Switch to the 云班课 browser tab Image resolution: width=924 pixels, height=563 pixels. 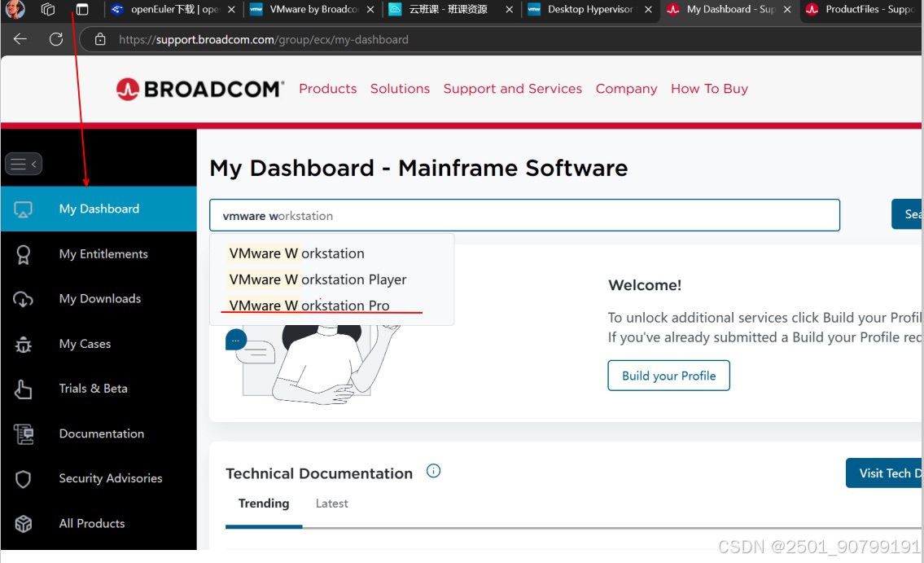pyautogui.click(x=451, y=10)
